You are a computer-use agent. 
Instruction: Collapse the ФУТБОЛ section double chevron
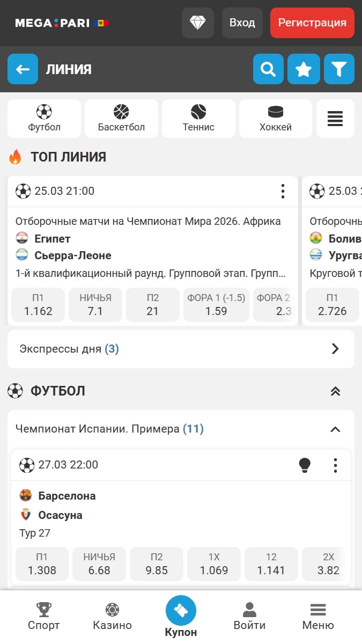(x=335, y=391)
